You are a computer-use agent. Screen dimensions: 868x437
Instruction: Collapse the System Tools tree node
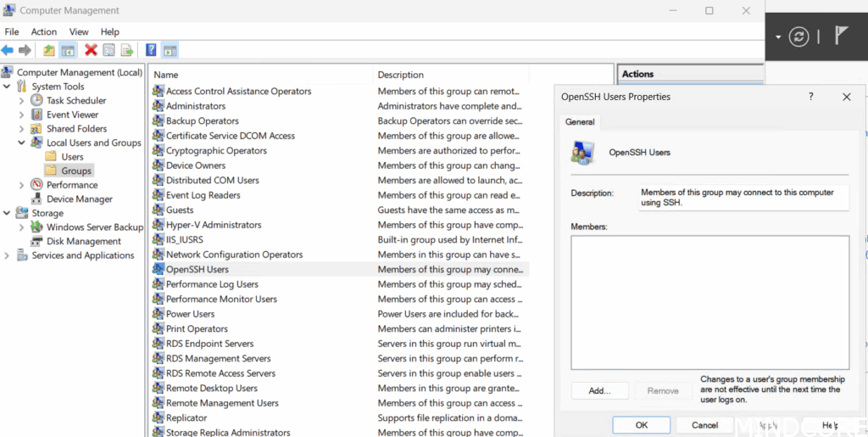7,87
